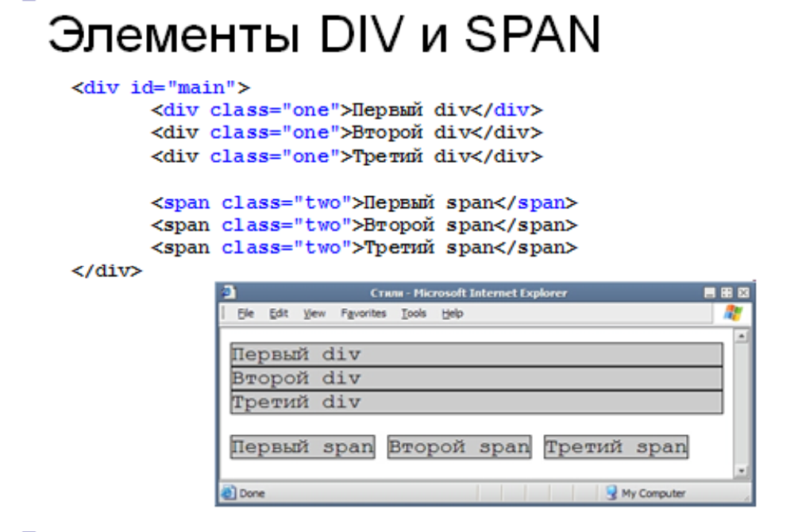Screen dimensions: 798x532
Task: Click the My Computer status text
Action: tap(653, 493)
